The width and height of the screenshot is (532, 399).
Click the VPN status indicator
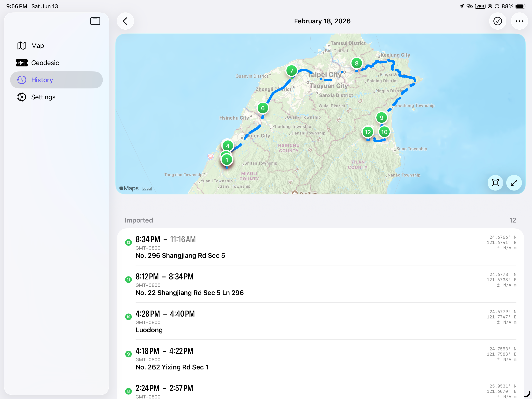pyautogui.click(x=480, y=6)
